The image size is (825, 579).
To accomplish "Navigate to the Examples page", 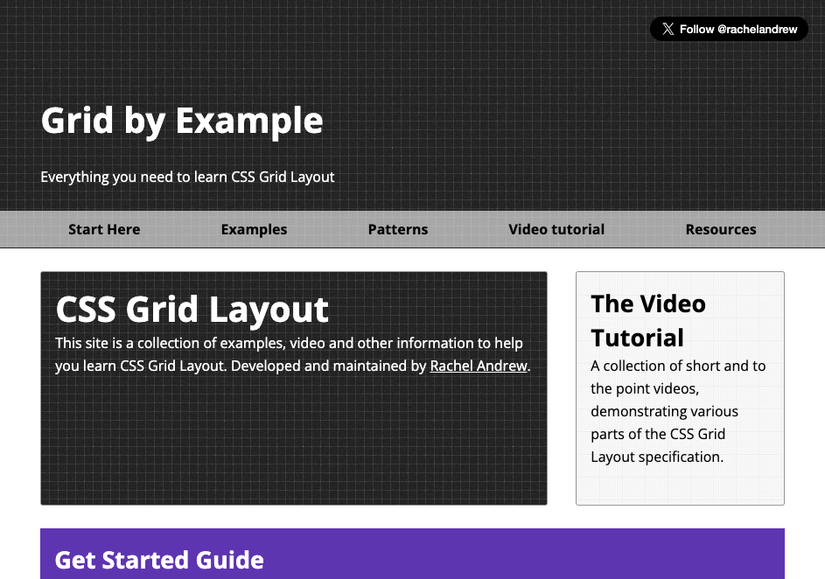I will [x=253, y=229].
